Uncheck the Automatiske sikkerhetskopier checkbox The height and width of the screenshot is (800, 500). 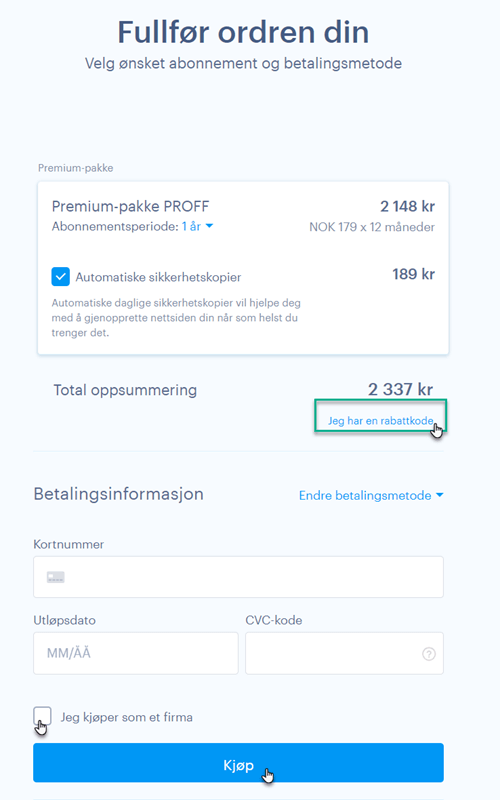pos(61,277)
